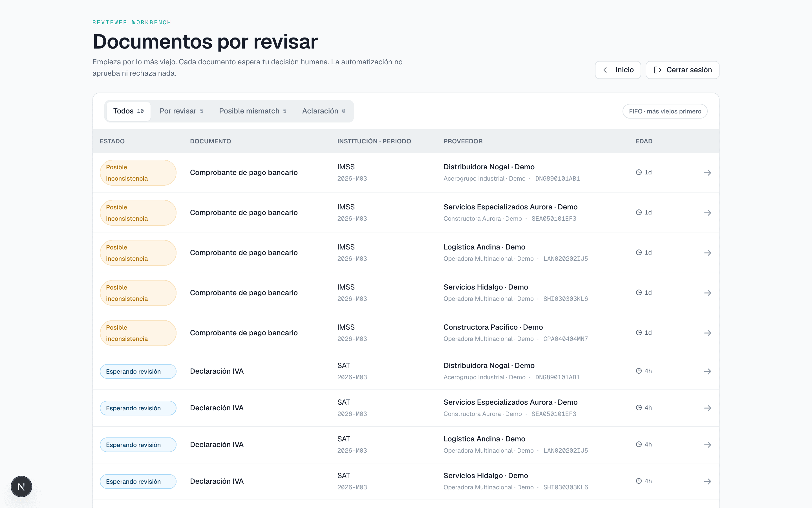Click the clock icon in Servicios Especializados Aurora SAT row
This screenshot has height=508, width=812.
[x=639, y=408]
